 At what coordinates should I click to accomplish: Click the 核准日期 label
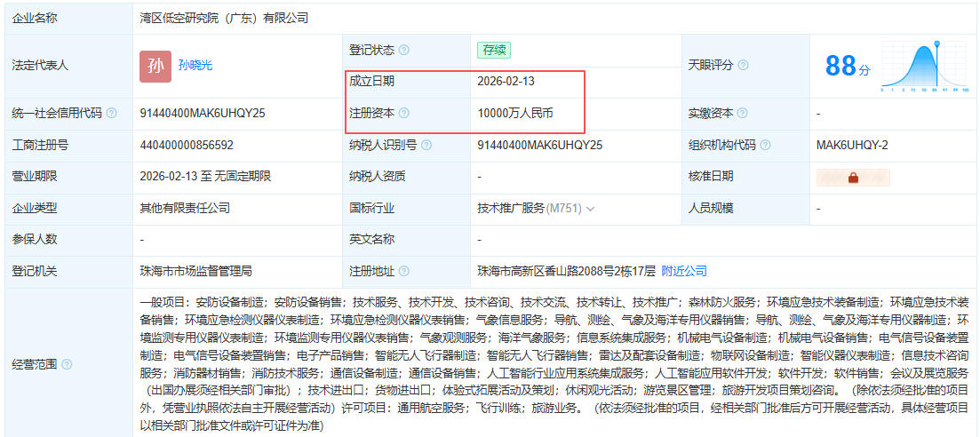(x=711, y=176)
